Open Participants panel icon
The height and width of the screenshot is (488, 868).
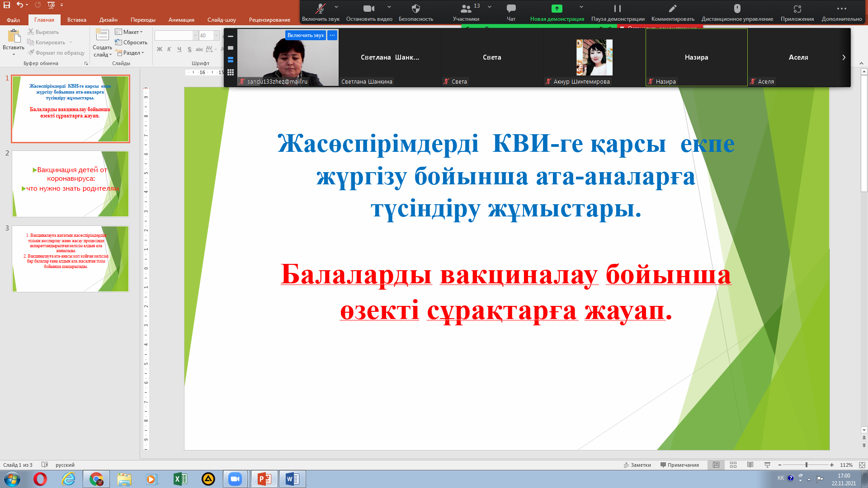(465, 9)
